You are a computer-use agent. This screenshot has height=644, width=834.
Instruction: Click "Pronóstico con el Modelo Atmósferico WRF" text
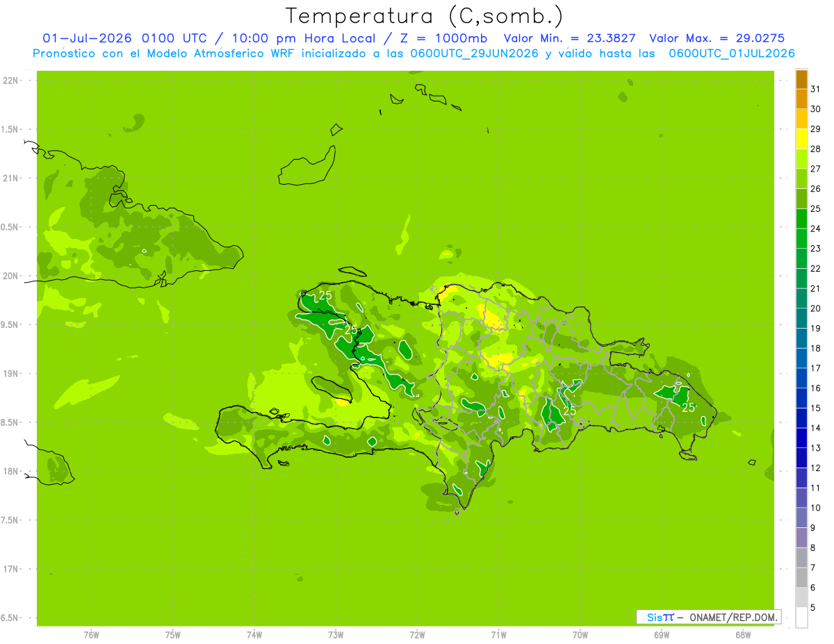(x=165, y=53)
